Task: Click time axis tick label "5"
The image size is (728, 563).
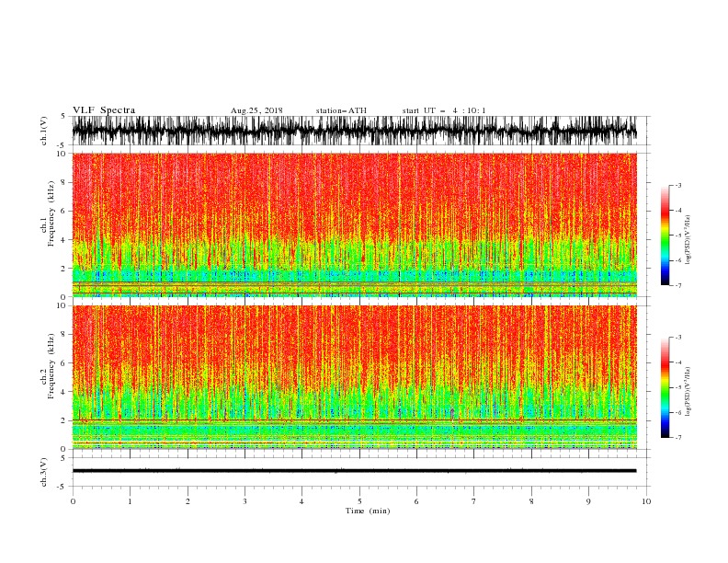Action: click(x=359, y=501)
